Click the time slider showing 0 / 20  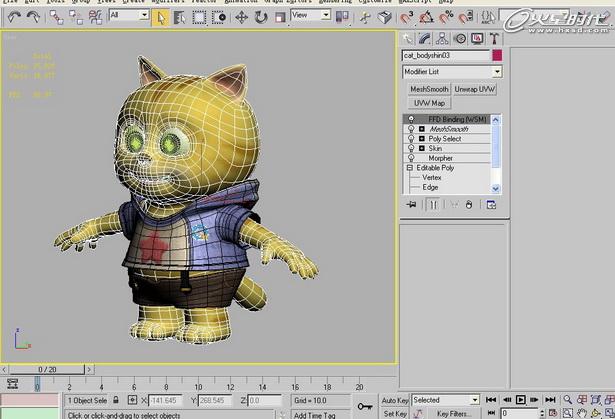47,370
